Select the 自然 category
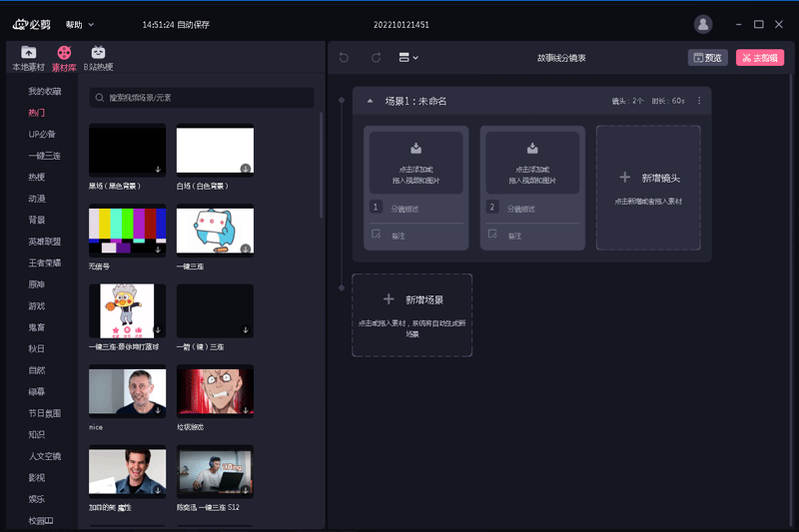Viewport: 799px width, 532px height. (x=37, y=370)
